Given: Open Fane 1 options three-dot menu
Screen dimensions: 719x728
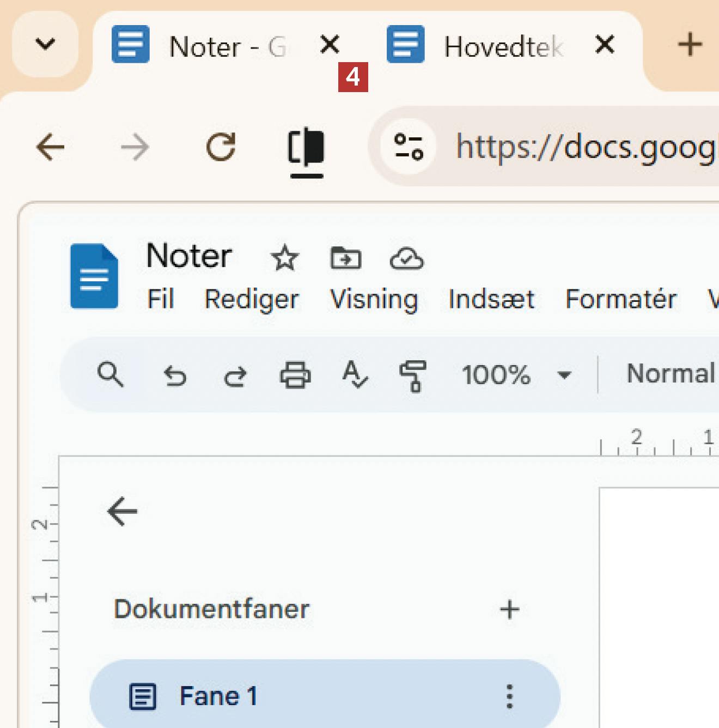Looking at the screenshot, I should point(509,696).
